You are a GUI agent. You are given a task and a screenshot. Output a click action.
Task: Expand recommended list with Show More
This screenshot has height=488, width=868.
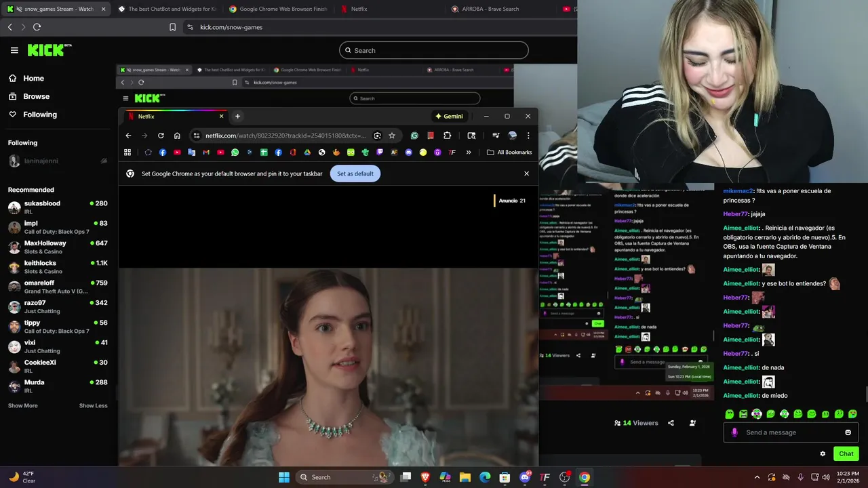(x=23, y=406)
